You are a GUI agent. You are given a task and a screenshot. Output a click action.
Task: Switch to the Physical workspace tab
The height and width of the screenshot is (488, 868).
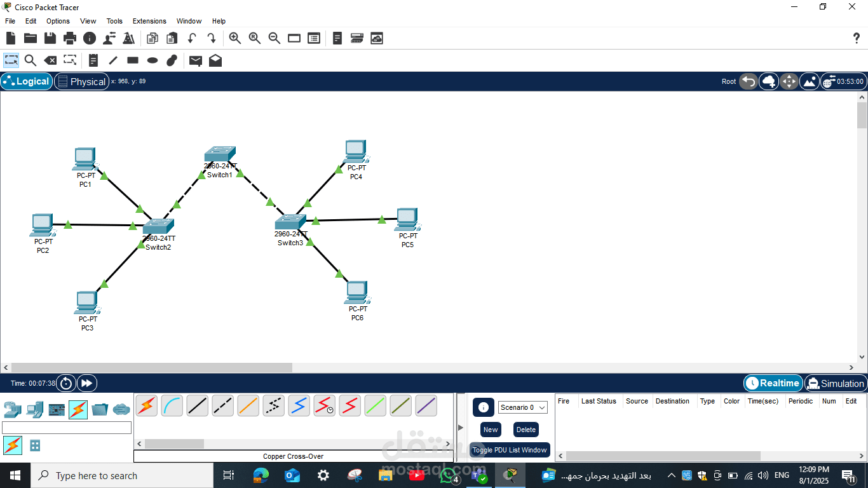81,81
